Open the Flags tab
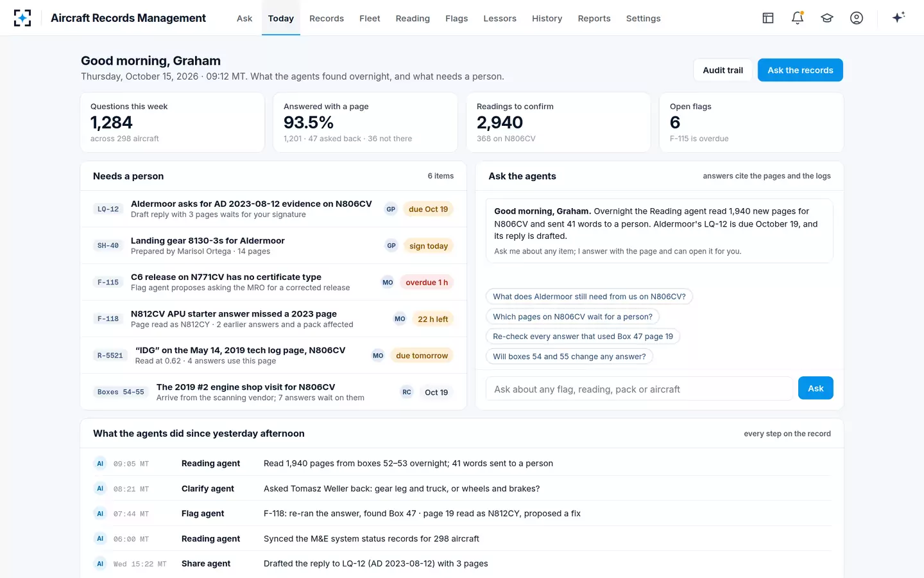 [x=457, y=19]
